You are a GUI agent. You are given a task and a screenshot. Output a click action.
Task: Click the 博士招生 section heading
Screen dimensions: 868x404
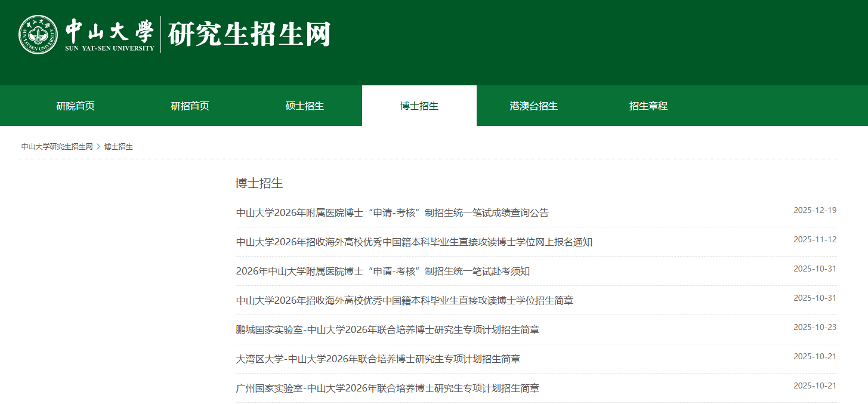click(260, 183)
